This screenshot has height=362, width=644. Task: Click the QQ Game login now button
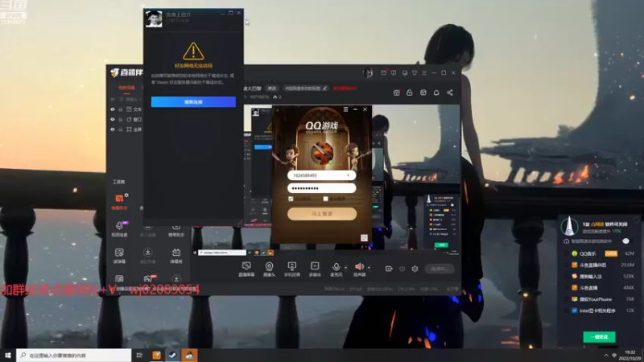322,214
